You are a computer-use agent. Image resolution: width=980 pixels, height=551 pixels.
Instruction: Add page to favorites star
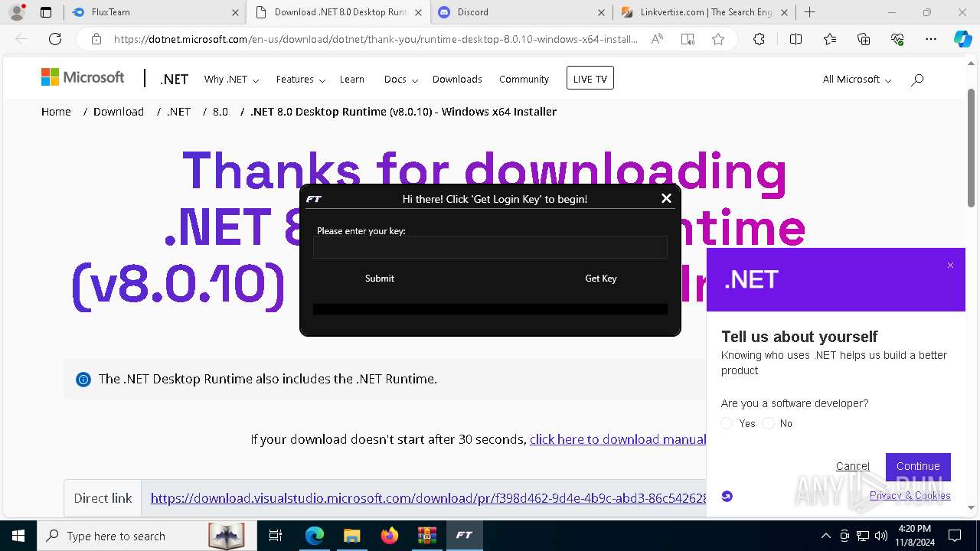click(718, 39)
